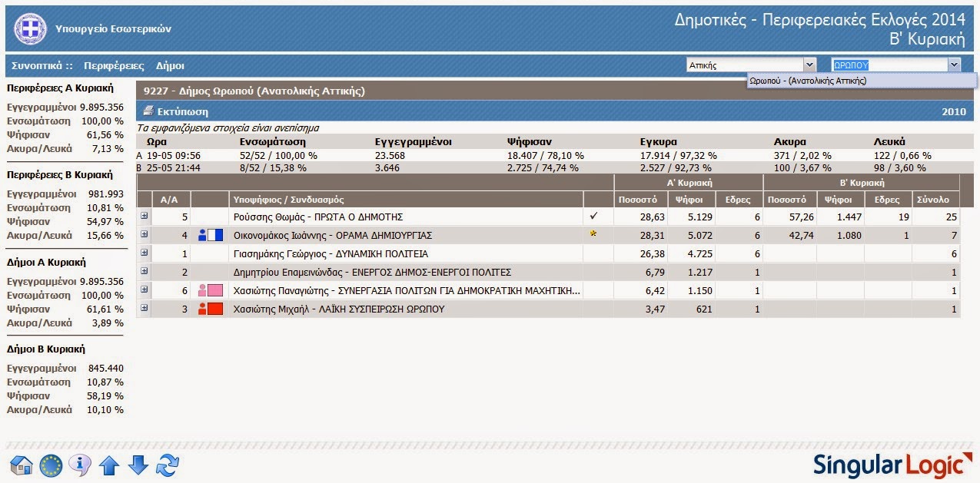Click the blue party icon for Οικονομάκος Ιωάννης
The image size is (980, 483).
211,235
